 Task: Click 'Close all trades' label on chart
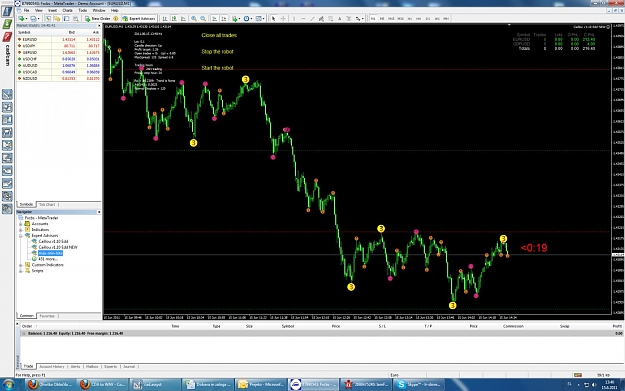click(x=219, y=35)
